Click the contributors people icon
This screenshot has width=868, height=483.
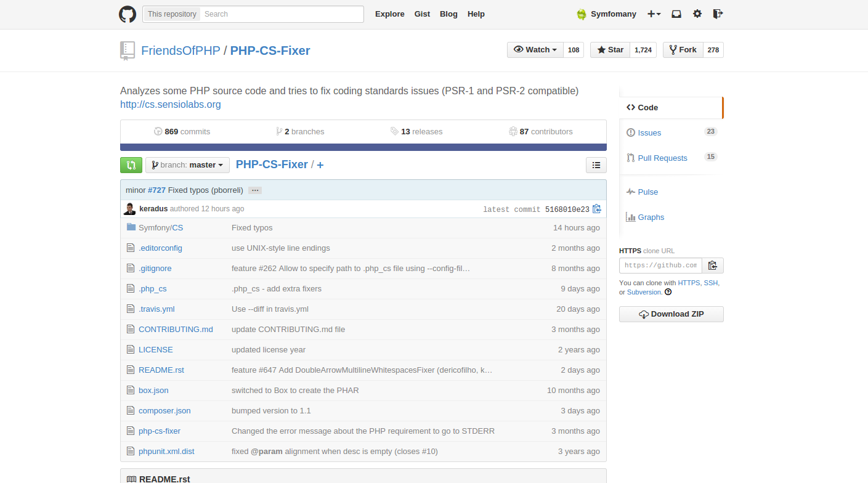pyautogui.click(x=513, y=131)
